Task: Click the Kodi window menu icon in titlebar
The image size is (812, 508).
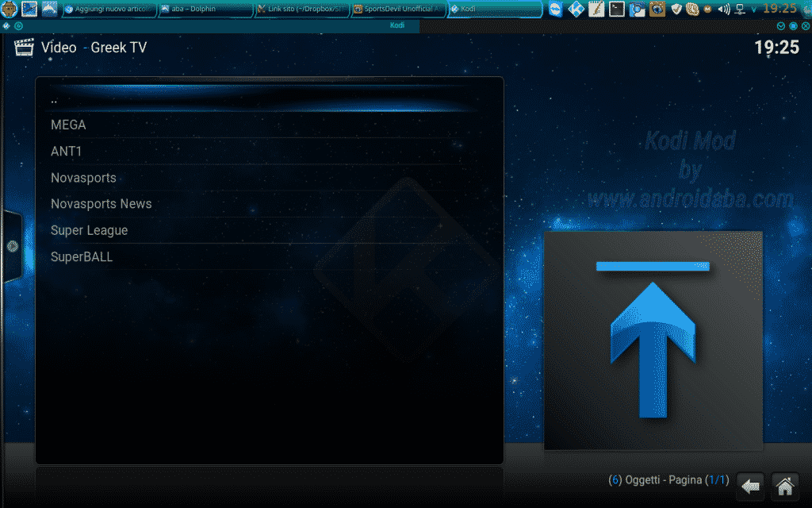Action: pos(6,25)
